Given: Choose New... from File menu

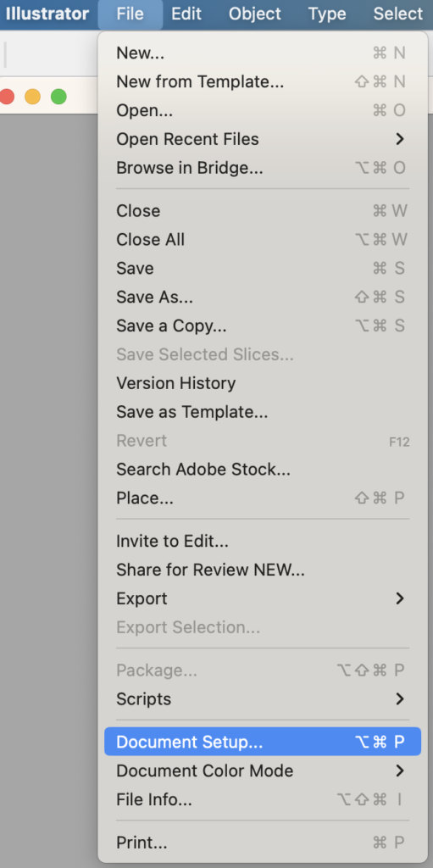Looking at the screenshot, I should tap(263, 53).
